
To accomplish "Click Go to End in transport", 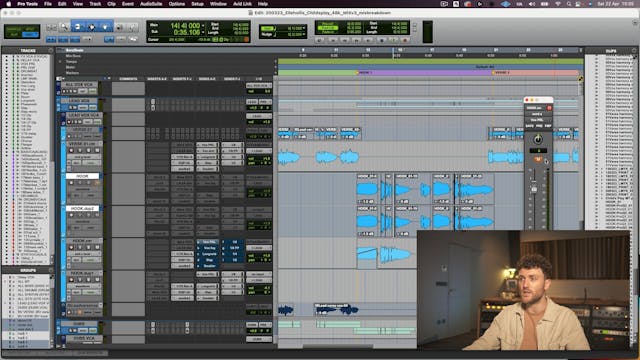I will pos(369,40).
